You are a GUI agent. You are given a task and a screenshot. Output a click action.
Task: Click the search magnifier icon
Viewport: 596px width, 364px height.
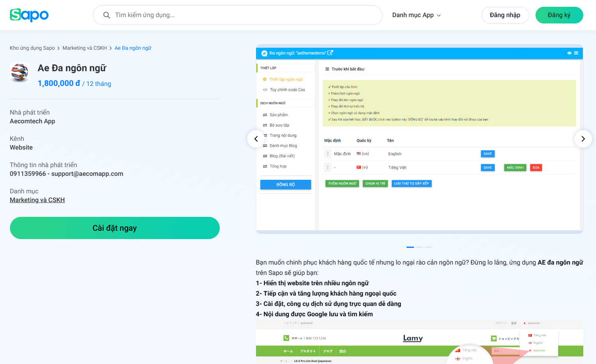(x=107, y=15)
